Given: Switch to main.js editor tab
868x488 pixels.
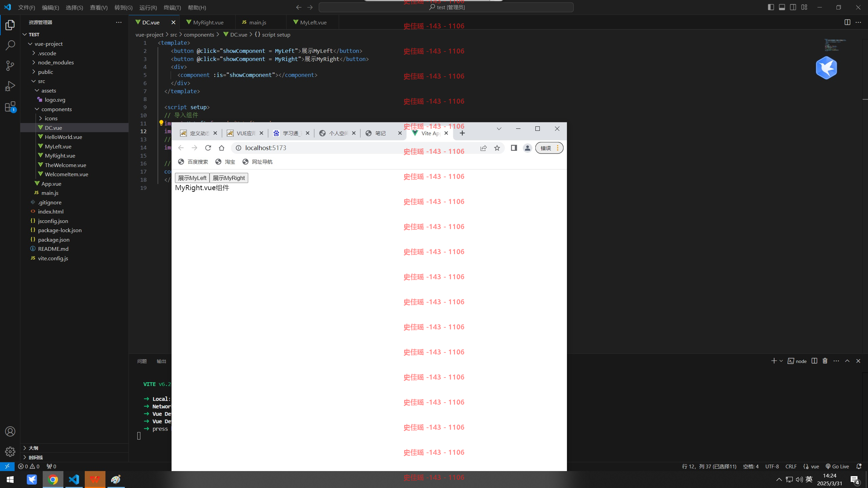Looking at the screenshot, I should pyautogui.click(x=261, y=22).
